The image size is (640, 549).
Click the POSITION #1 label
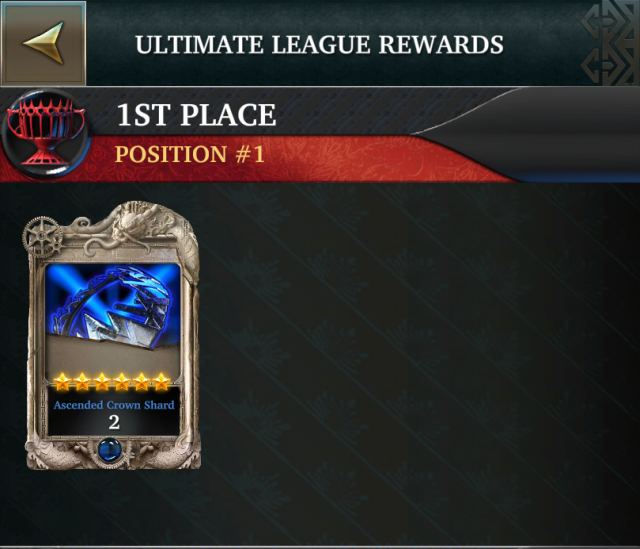190,154
